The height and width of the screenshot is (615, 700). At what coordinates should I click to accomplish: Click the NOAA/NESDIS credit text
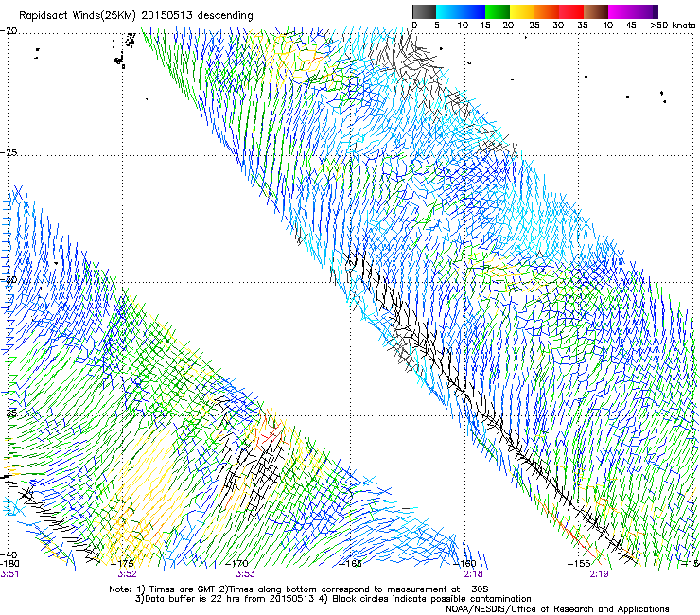(557, 609)
